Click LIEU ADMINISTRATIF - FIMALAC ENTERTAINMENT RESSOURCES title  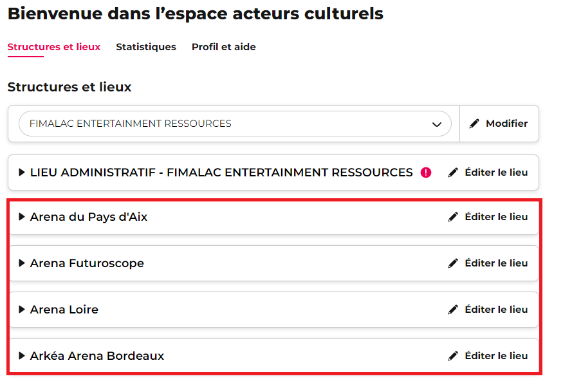221,173
